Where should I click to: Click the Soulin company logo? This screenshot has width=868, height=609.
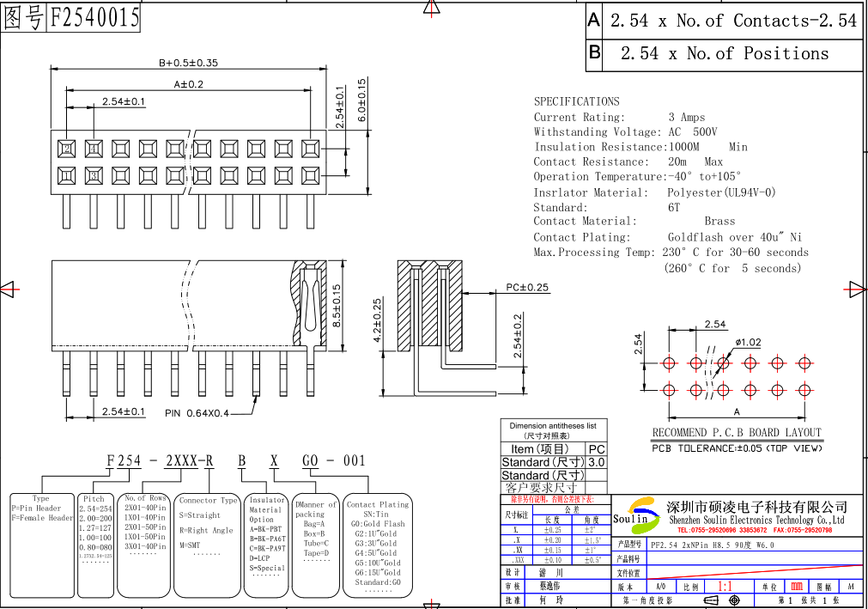[636, 516]
